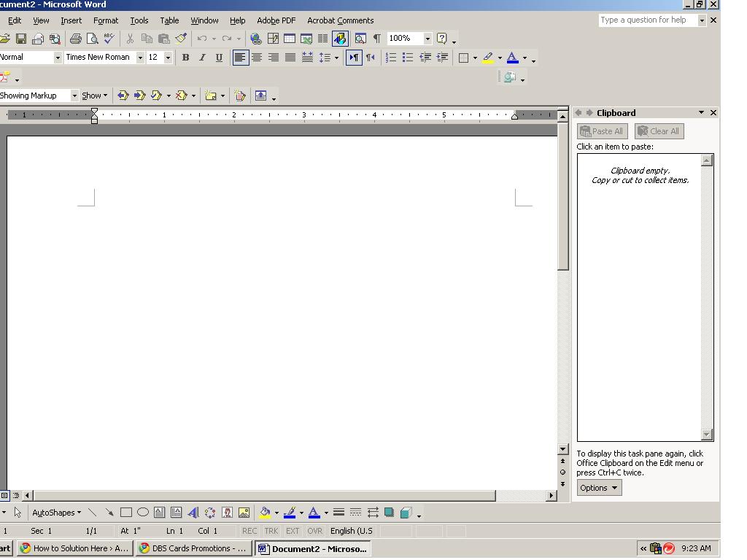Switch to DBS Cards Promotions taskbar window
The width and height of the screenshot is (747, 560).
[x=193, y=548]
